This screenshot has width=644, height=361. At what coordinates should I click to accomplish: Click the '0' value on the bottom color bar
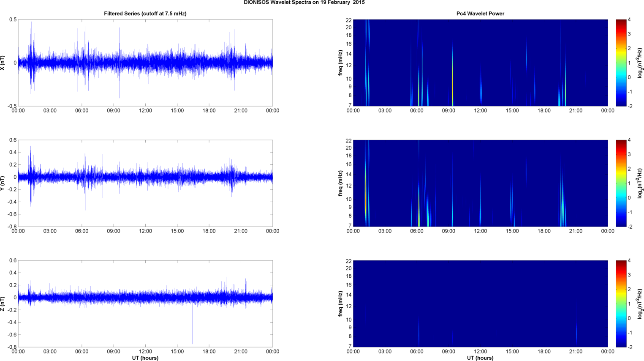pyautogui.click(x=629, y=318)
